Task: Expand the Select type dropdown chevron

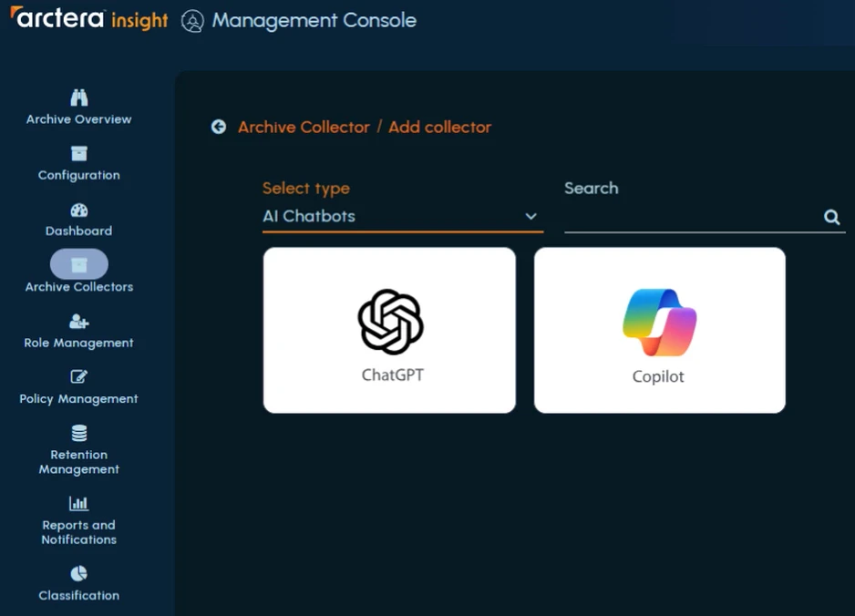Action: [531, 216]
